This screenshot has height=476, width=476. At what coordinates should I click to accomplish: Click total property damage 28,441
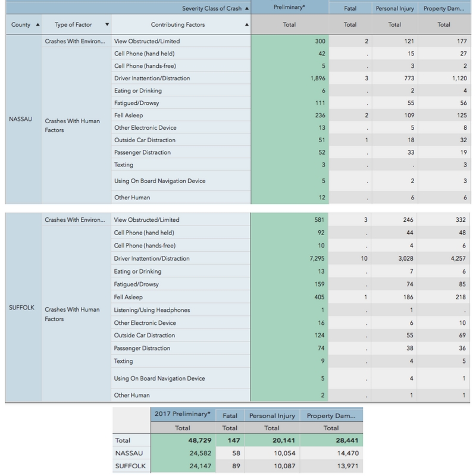coord(347,440)
